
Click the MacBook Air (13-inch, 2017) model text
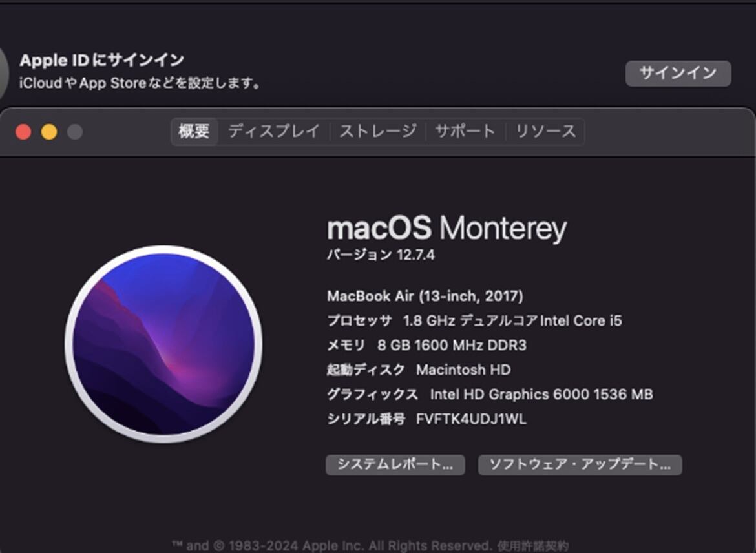click(x=425, y=296)
